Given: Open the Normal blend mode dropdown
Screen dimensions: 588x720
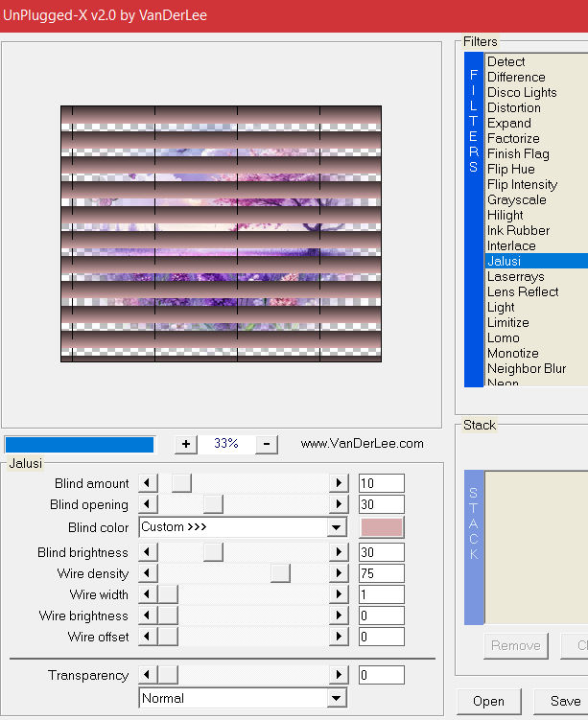Looking at the screenshot, I should click(x=337, y=699).
